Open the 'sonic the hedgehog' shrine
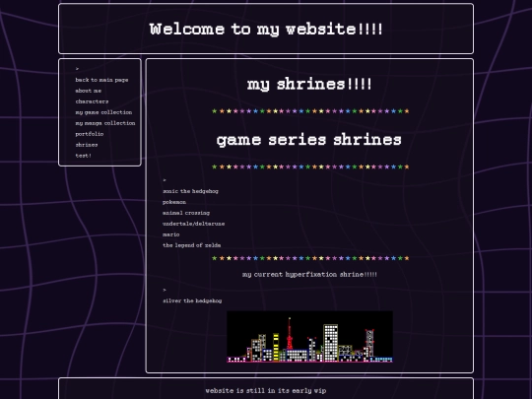This screenshot has width=532, height=399. tap(190, 191)
